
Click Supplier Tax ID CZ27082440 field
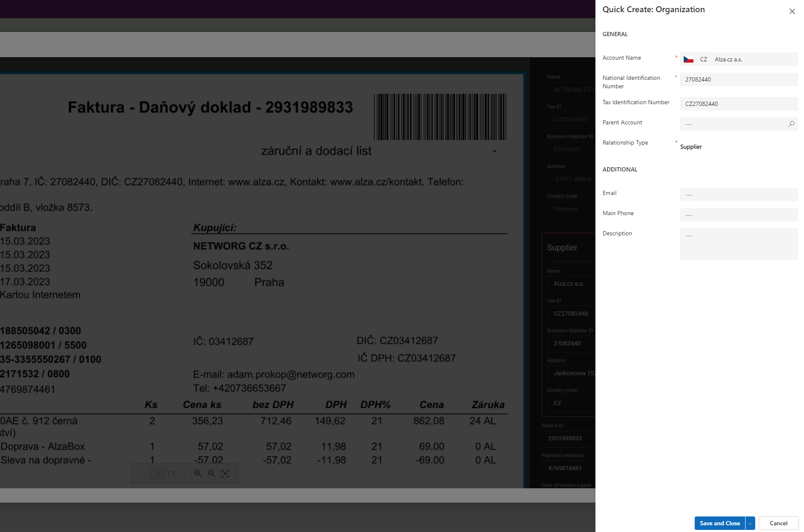coord(571,314)
